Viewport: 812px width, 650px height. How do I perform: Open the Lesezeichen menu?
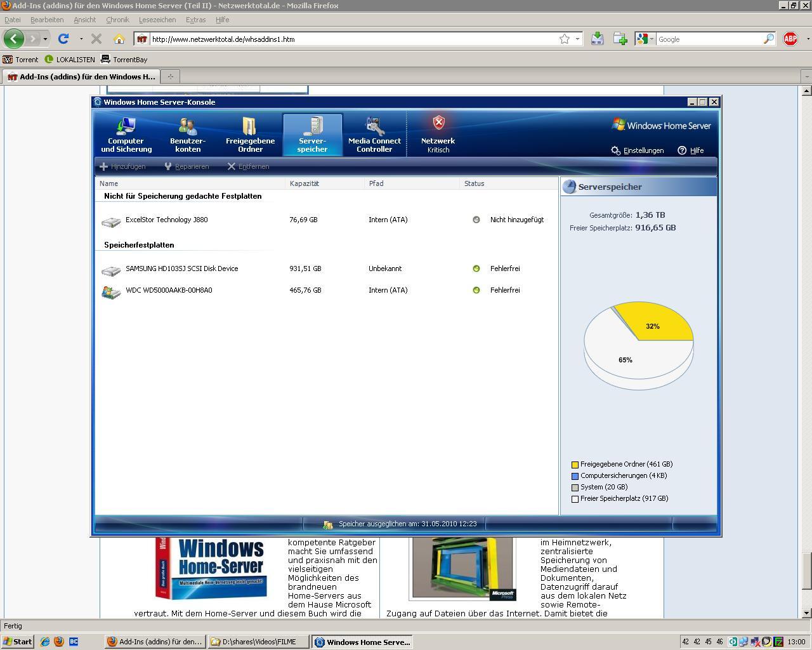pos(157,20)
